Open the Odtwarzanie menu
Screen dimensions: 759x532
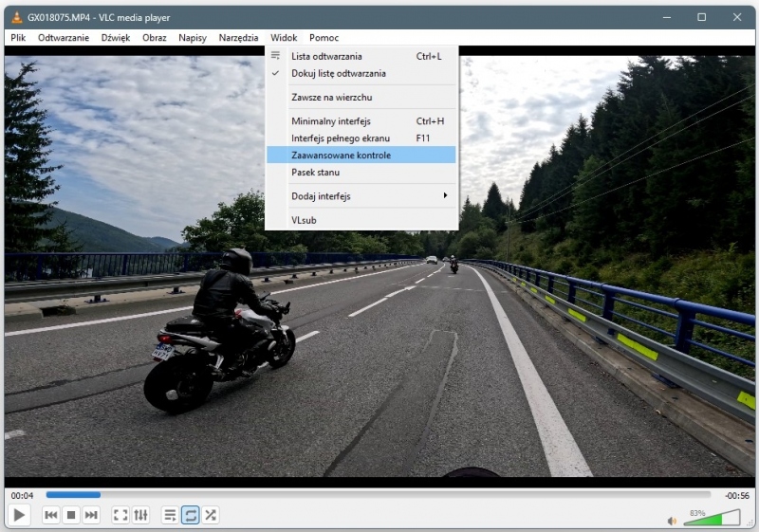(x=64, y=38)
